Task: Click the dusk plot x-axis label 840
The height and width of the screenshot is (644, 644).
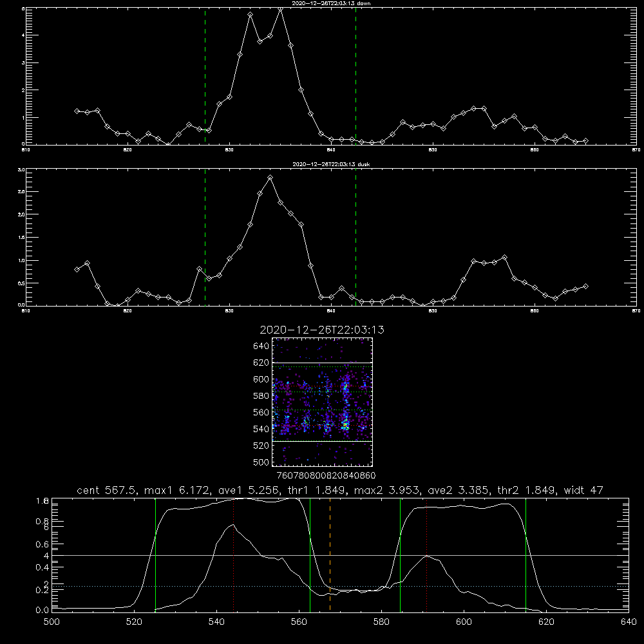Action: coord(331,311)
